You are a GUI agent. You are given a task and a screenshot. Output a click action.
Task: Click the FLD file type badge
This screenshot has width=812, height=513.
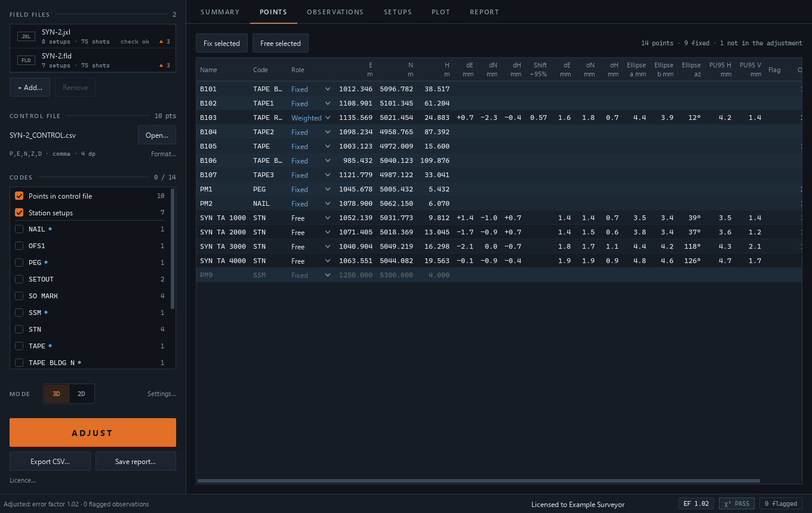click(x=26, y=60)
